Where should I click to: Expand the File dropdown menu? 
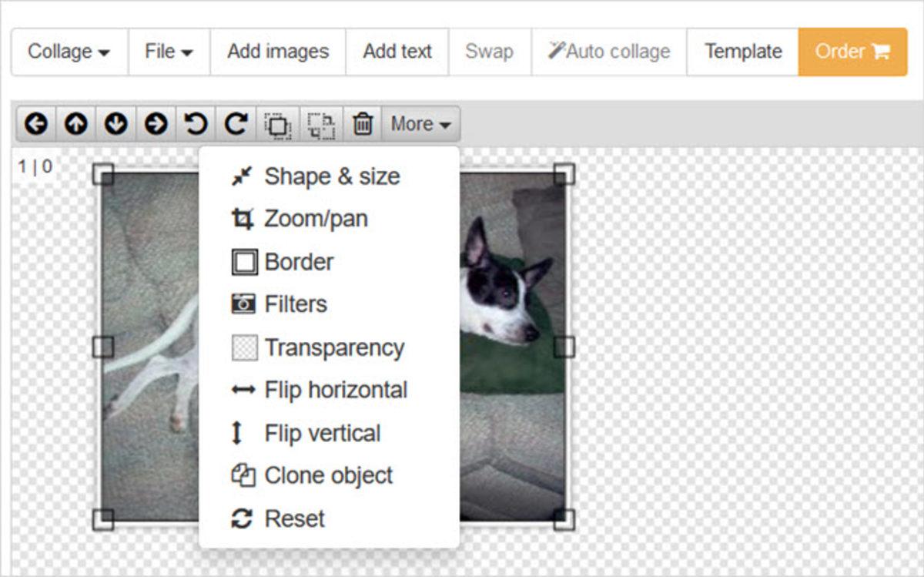(169, 52)
